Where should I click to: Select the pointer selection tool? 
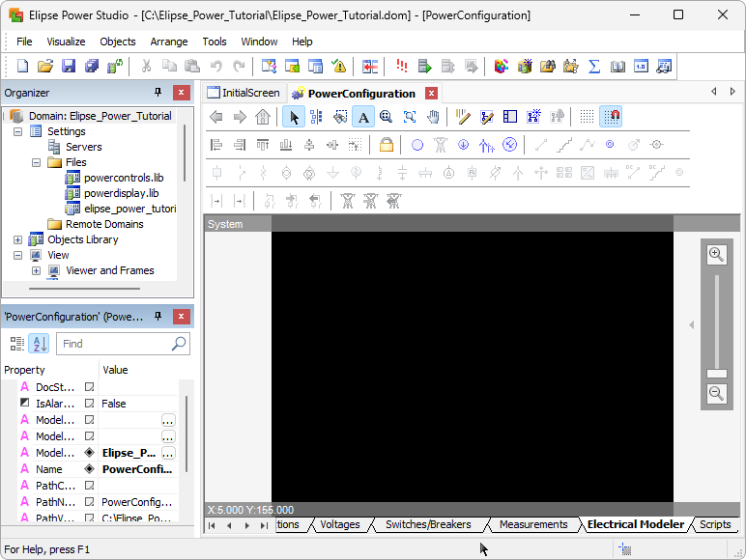point(294,117)
